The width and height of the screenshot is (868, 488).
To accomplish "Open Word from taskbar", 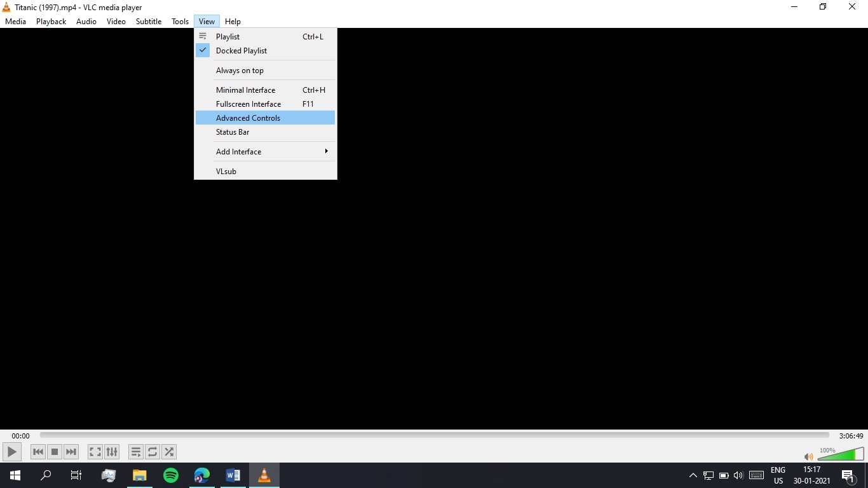I will click(x=233, y=475).
